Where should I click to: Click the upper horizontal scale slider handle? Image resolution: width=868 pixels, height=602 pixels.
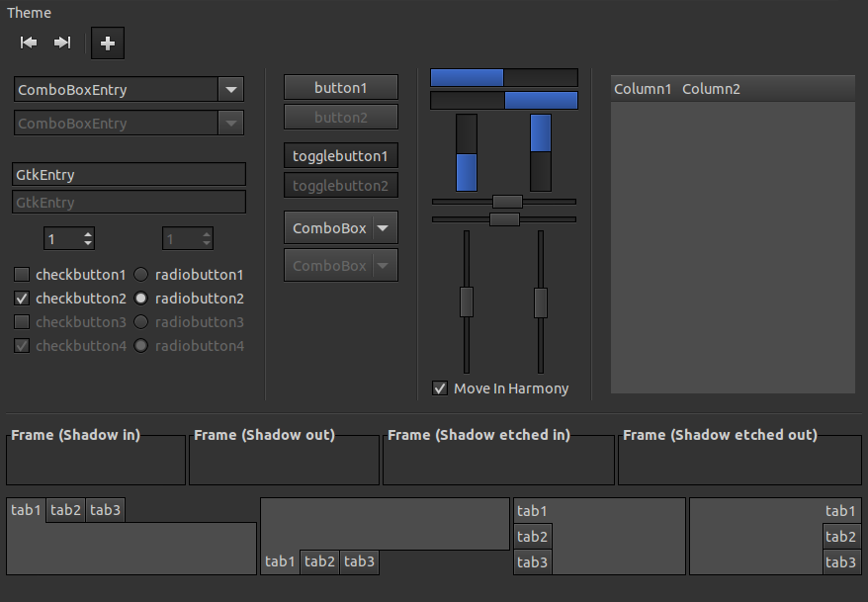[507, 202]
